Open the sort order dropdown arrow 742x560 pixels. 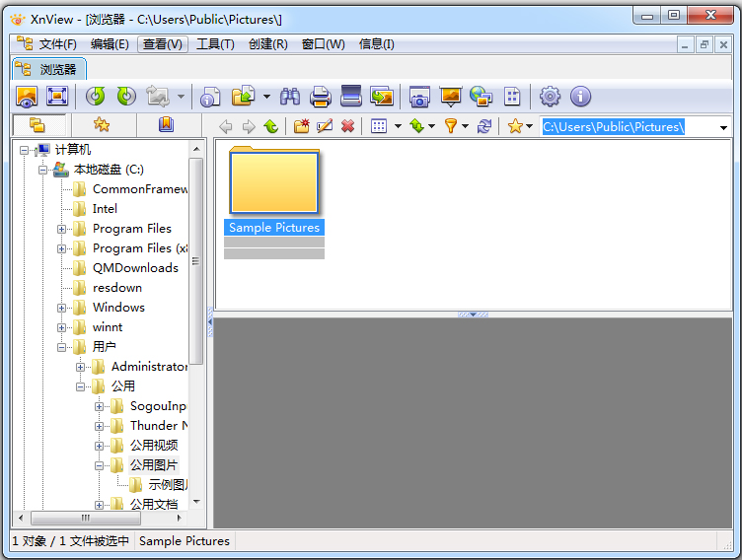[431, 126]
